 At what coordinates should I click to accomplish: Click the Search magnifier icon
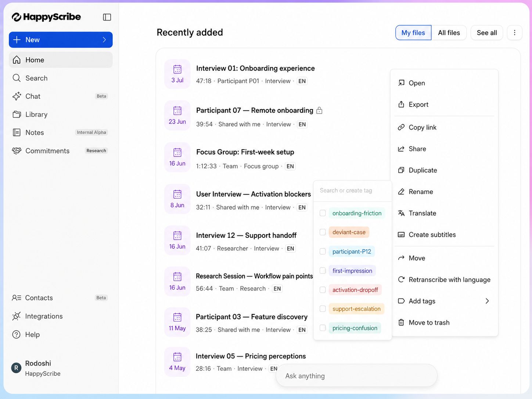(x=17, y=78)
